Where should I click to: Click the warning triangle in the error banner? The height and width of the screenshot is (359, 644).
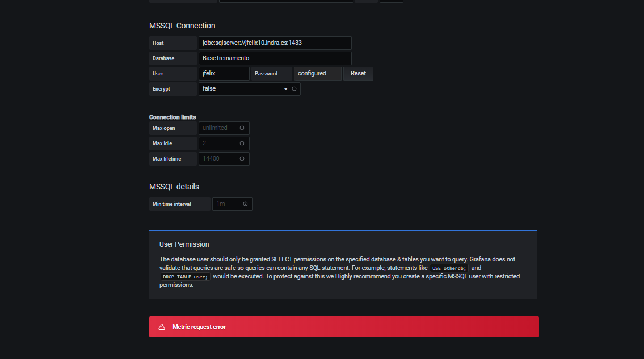pos(162,326)
